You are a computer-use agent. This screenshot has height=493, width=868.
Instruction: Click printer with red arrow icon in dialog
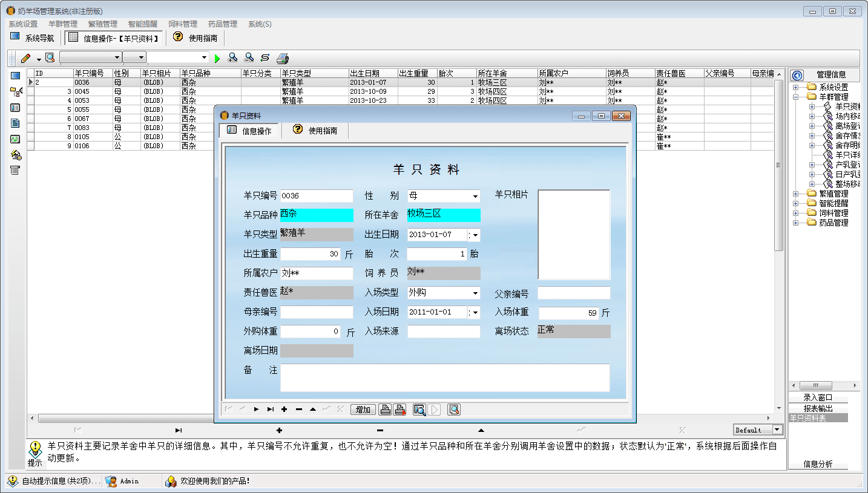399,410
